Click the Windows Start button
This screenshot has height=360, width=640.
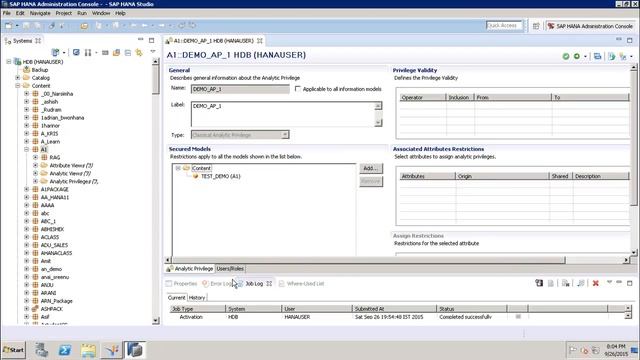tap(13, 350)
